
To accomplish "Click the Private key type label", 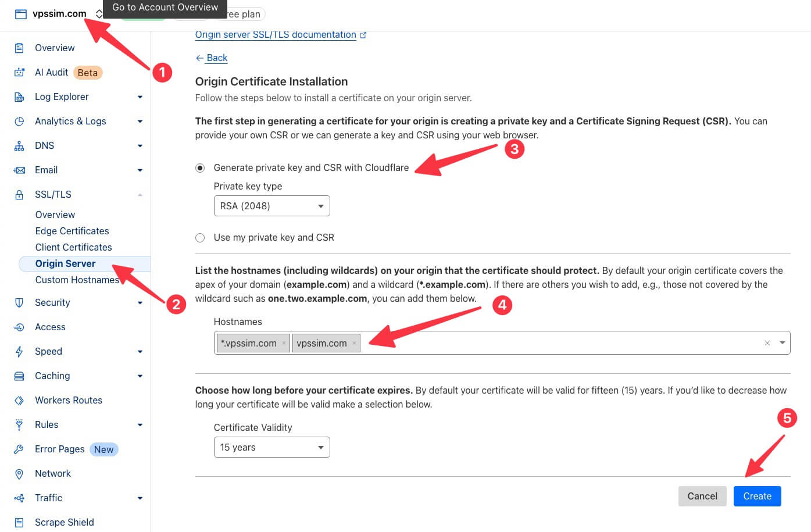I will coord(248,186).
